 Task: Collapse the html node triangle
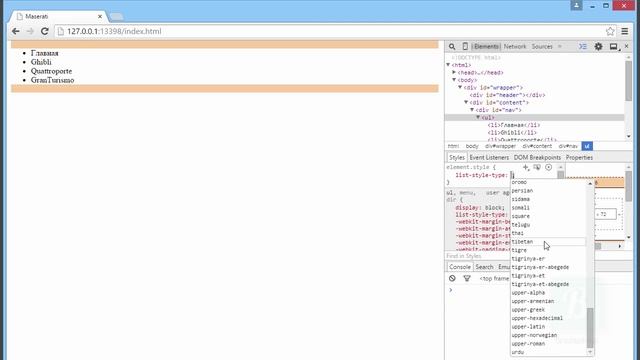[x=448, y=65]
